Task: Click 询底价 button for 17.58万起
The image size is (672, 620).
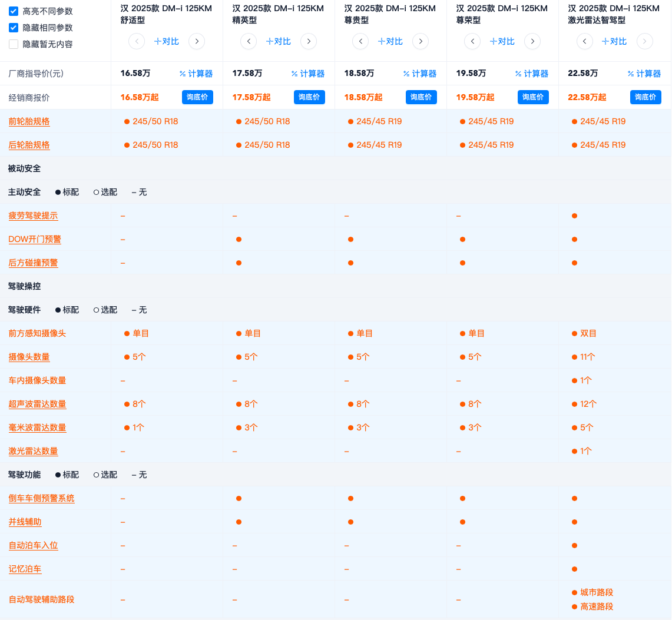Action: 309,97
